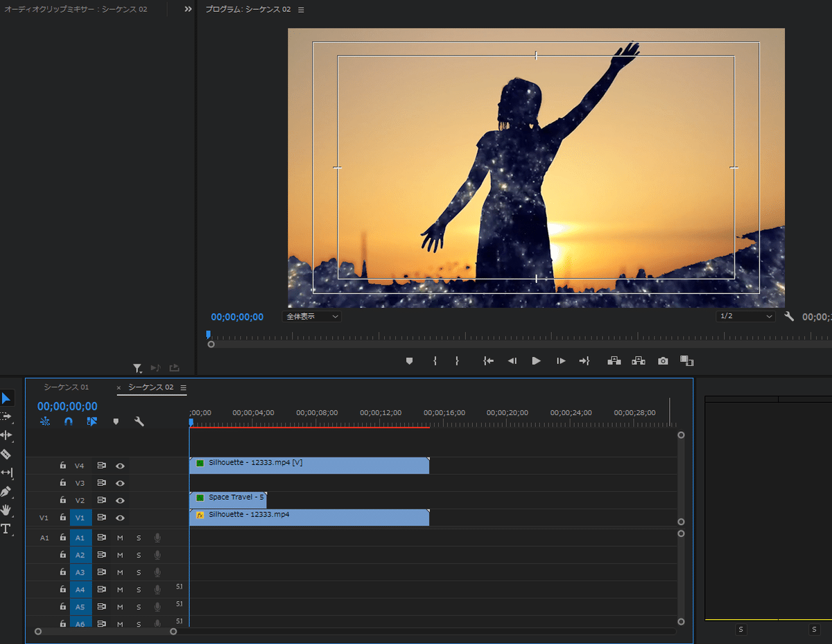Select the Razor tool in the toolbar
The image size is (832, 644).
[x=6, y=454]
